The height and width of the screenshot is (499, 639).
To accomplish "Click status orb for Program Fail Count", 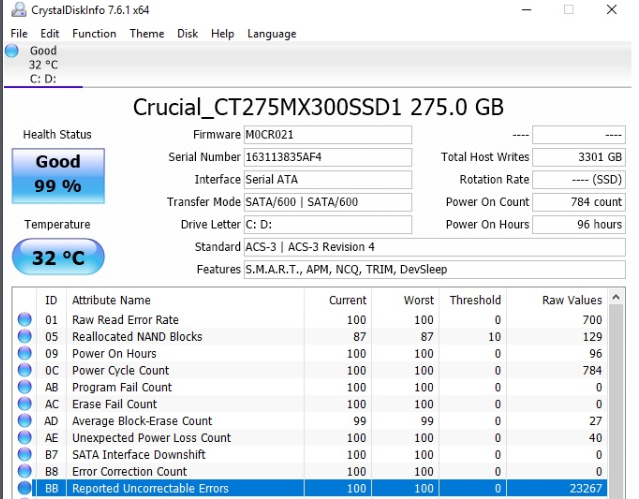I will [x=25, y=387].
